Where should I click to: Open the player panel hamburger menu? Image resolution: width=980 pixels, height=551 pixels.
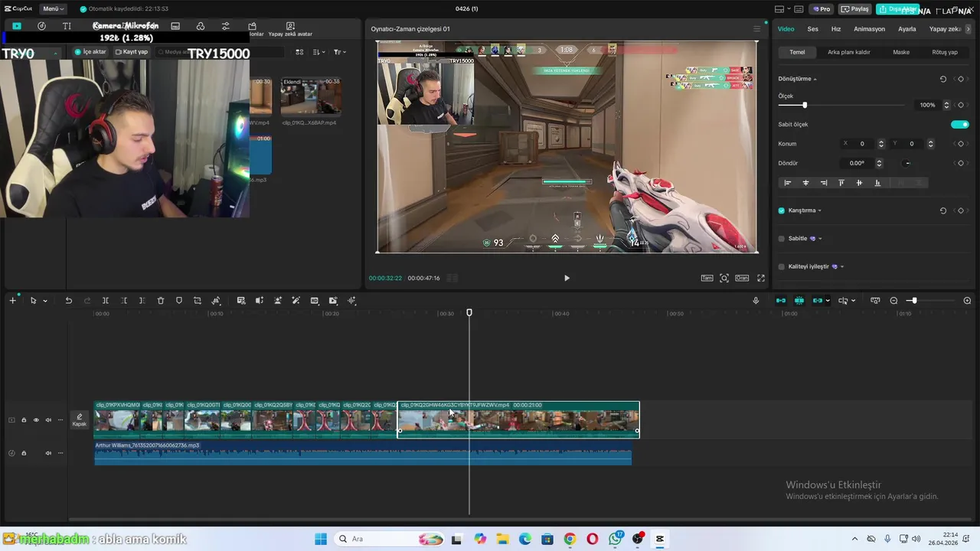[x=757, y=29]
